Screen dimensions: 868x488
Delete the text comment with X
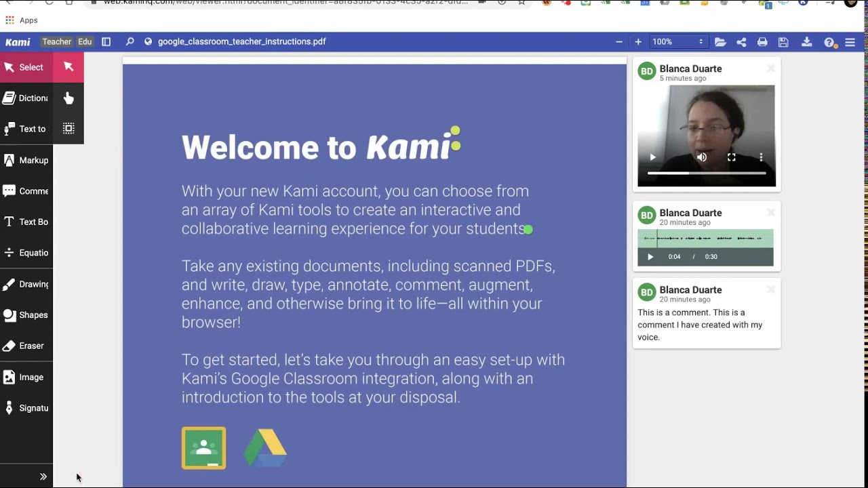pos(770,289)
